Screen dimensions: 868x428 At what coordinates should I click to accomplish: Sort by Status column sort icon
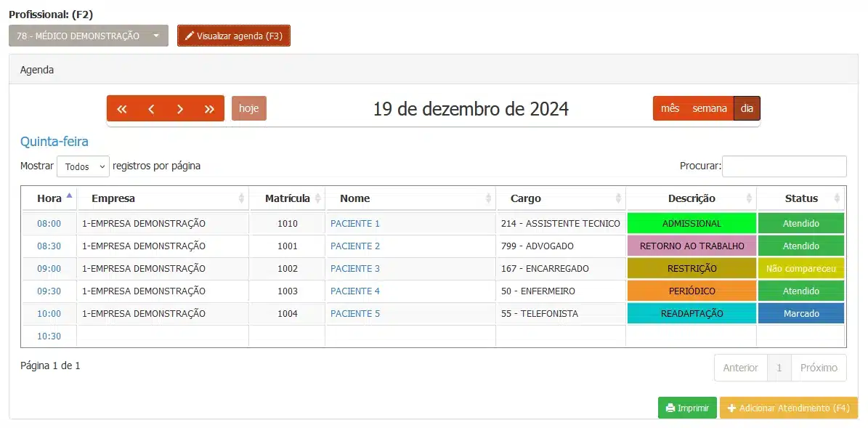(x=837, y=198)
